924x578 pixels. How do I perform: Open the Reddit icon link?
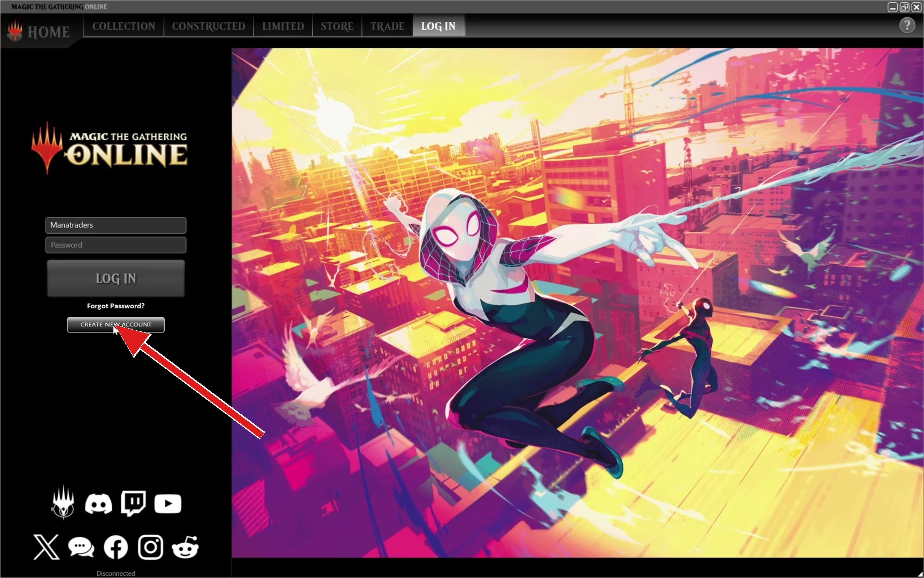point(186,547)
